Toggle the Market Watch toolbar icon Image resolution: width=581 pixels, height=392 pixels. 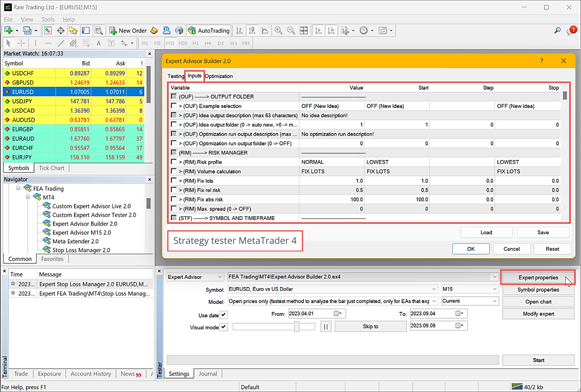pos(48,30)
